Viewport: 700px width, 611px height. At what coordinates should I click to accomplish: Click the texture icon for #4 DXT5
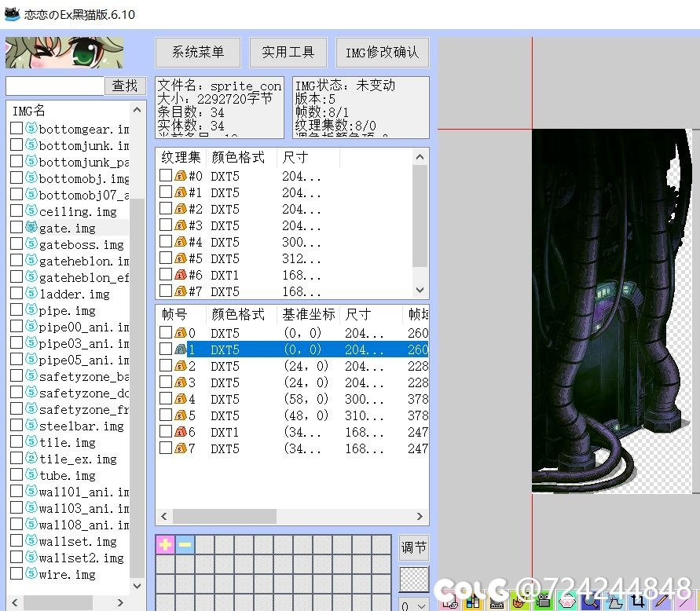tap(181, 241)
